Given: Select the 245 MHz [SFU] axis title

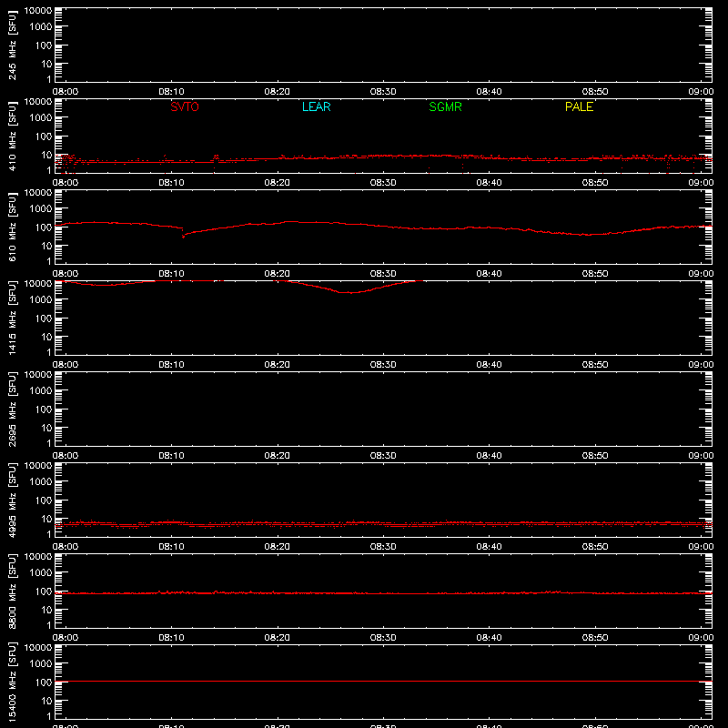Looking at the screenshot, I should point(12,45).
